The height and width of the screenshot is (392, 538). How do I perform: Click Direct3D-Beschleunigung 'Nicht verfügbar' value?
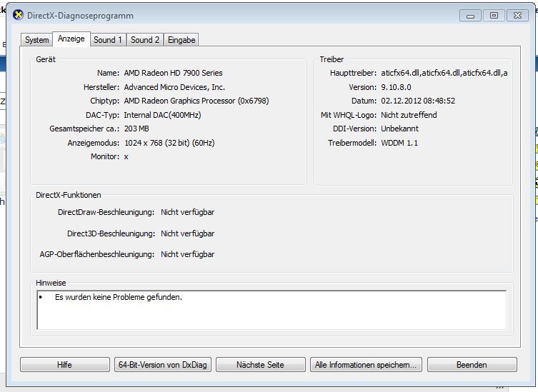point(188,233)
